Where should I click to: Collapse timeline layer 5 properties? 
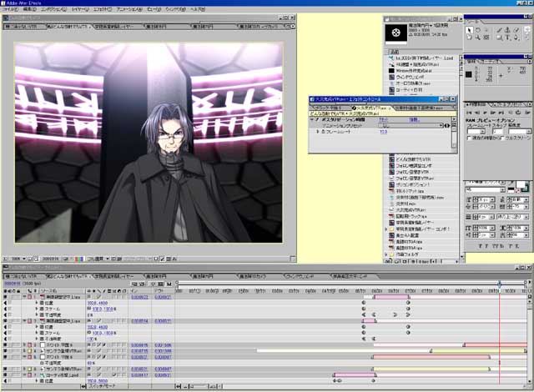click(24, 357)
